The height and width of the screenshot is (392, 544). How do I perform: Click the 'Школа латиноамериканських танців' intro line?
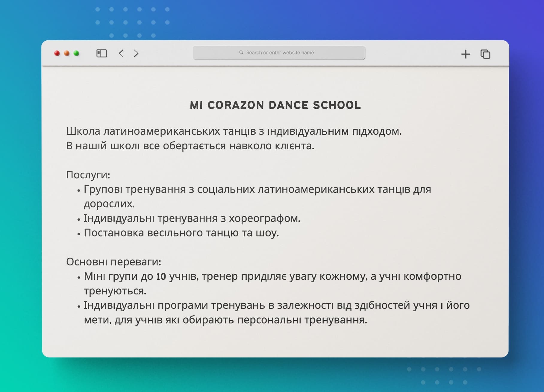[x=234, y=131]
